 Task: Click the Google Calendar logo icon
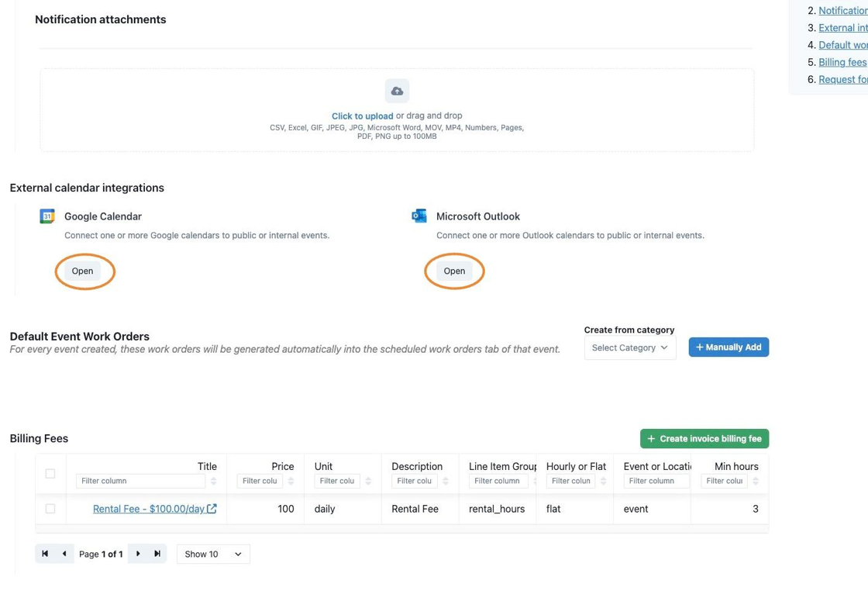pos(47,216)
